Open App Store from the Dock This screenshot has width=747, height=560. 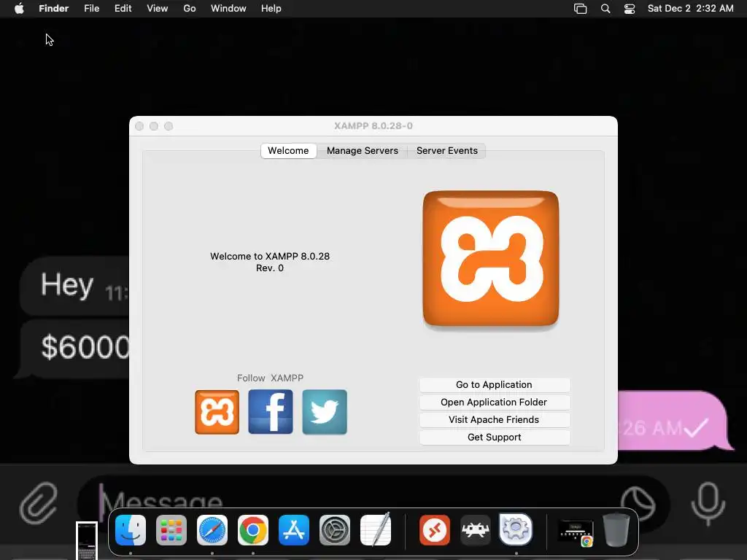point(294,530)
